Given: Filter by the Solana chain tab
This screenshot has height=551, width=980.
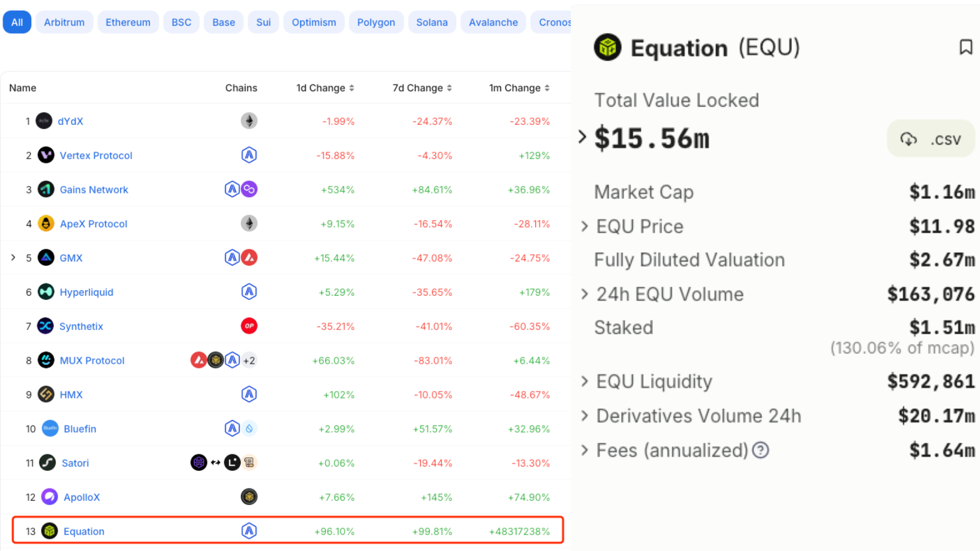Looking at the screenshot, I should (x=432, y=22).
